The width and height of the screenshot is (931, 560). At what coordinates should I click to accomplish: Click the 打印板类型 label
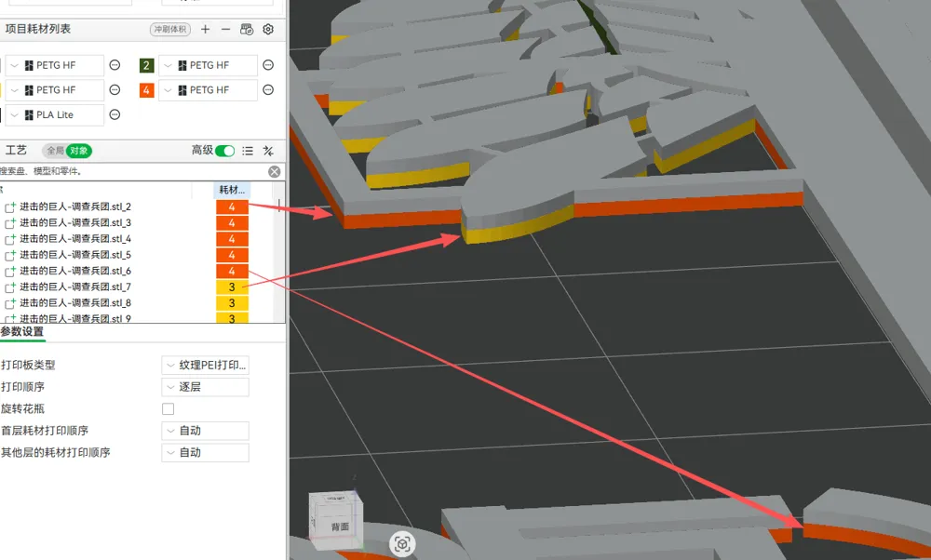(28, 365)
